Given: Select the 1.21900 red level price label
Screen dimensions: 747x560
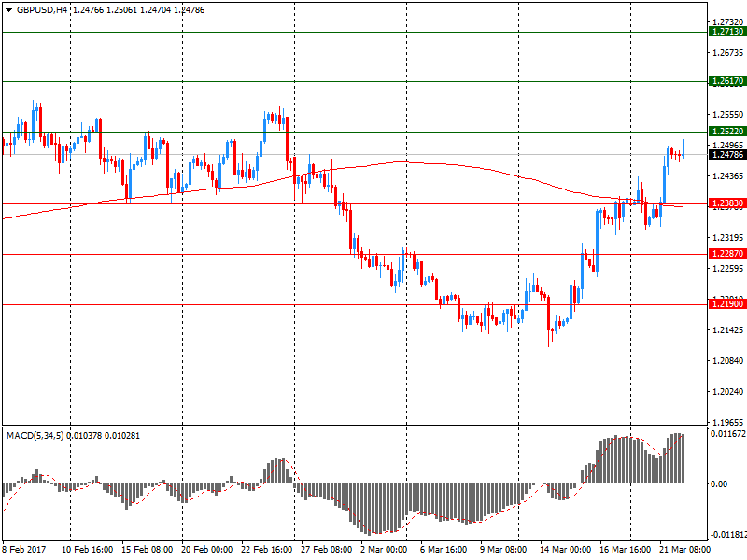Looking at the screenshot, I should click(727, 304).
